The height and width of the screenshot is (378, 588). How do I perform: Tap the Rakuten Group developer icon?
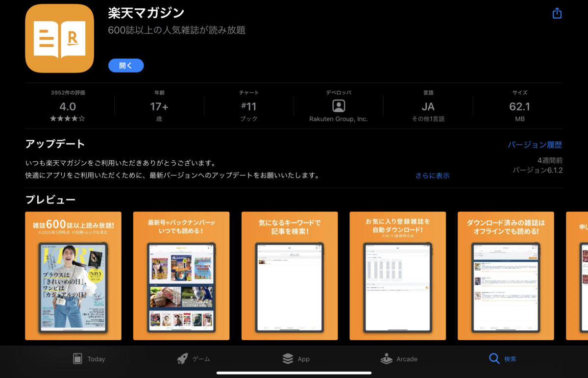[x=339, y=106]
